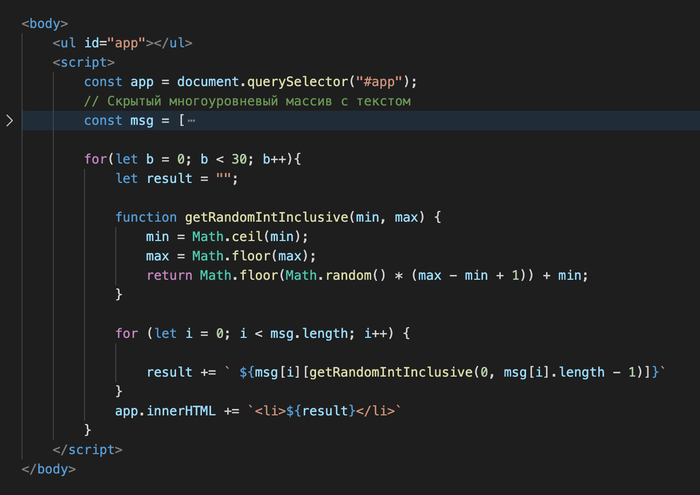
Task: Click the let result declaration line
Action: pyautogui.click(x=178, y=178)
